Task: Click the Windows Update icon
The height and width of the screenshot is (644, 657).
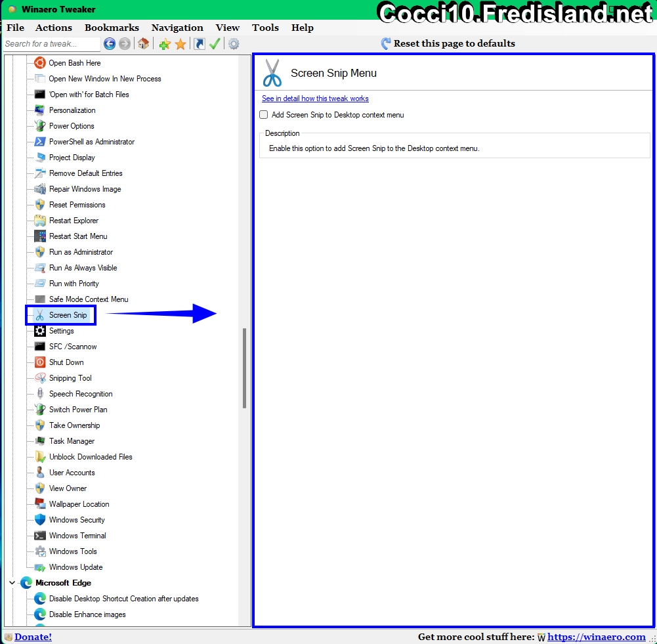Action: coord(40,567)
